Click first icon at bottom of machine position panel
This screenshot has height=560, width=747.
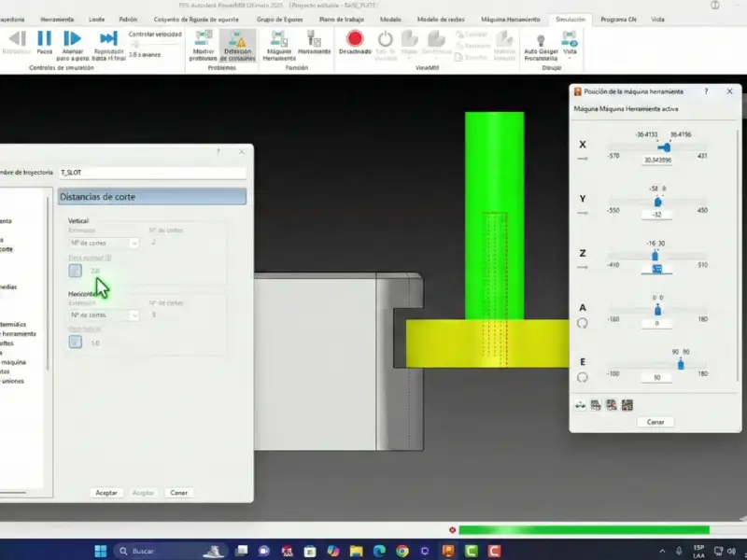click(x=580, y=405)
